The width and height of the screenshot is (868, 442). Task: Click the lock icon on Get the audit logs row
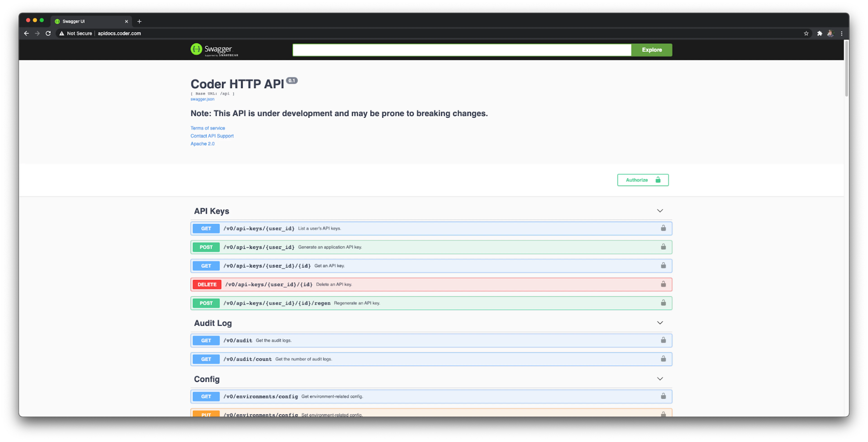(663, 340)
